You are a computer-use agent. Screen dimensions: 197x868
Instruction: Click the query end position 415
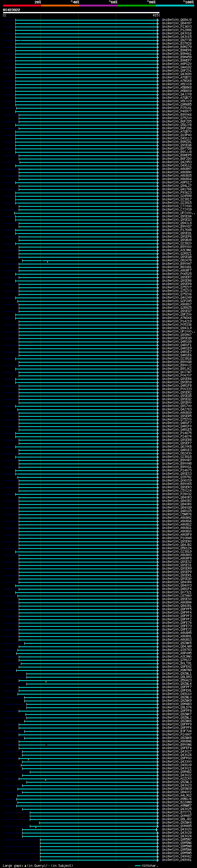tap(155, 15)
